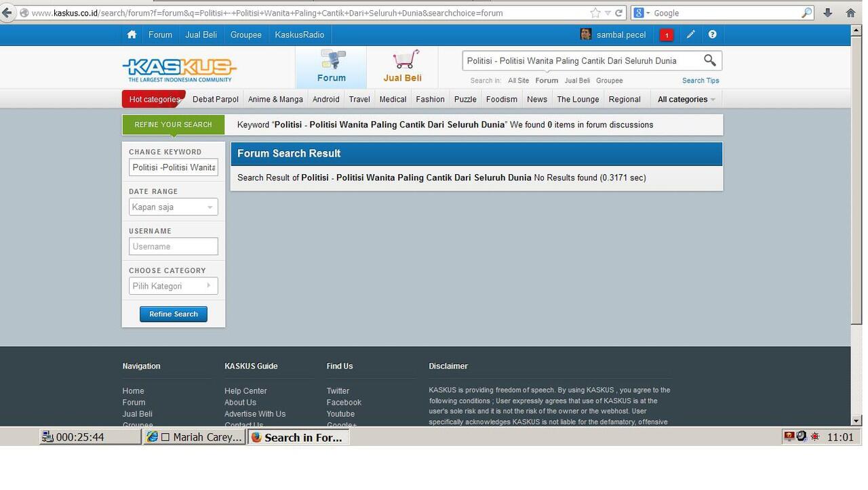
Task: Switch to Mariah Carey taskbar window
Action: click(194, 437)
